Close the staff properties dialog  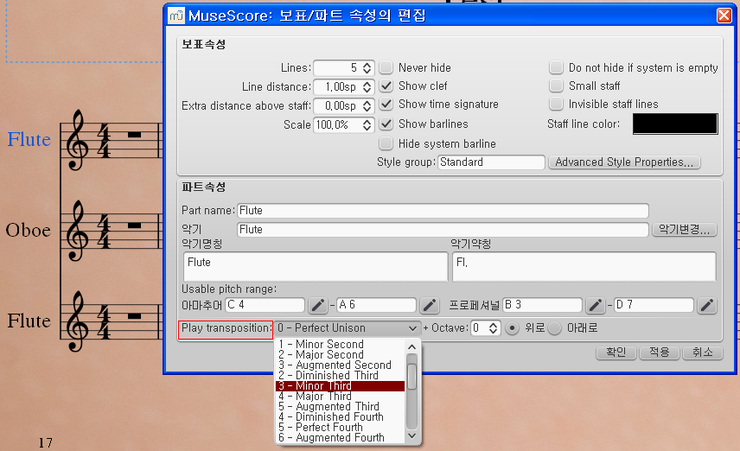pyautogui.click(x=724, y=16)
